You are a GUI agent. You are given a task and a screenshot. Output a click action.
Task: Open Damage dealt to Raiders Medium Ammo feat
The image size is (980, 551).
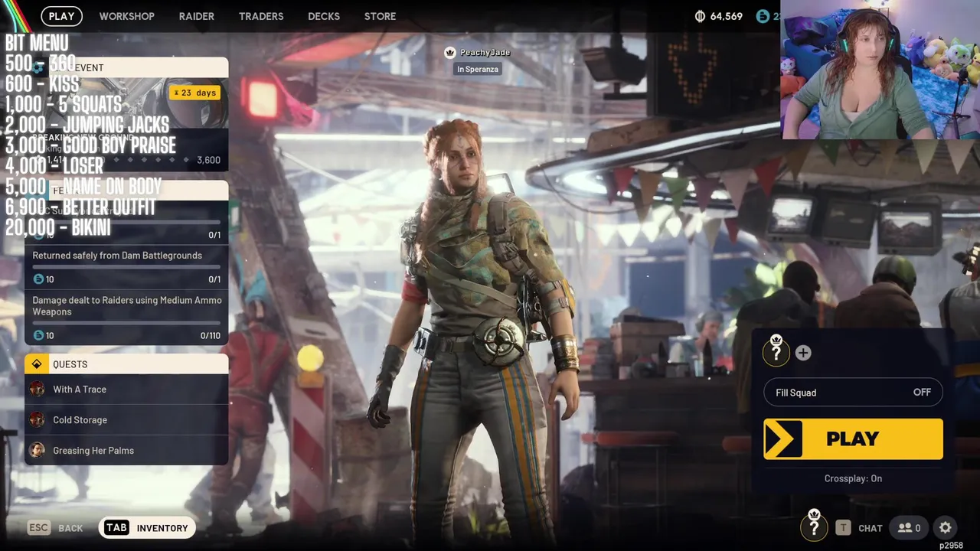126,317
